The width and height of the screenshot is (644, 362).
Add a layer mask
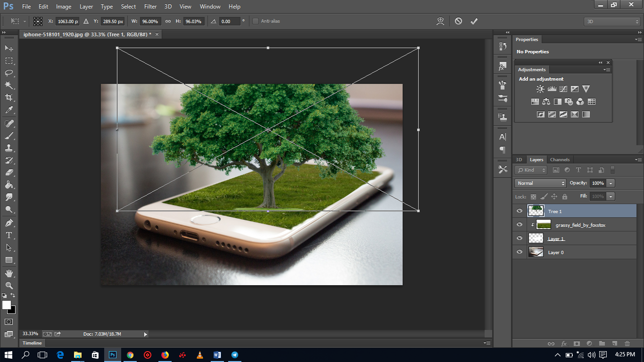[576, 344]
